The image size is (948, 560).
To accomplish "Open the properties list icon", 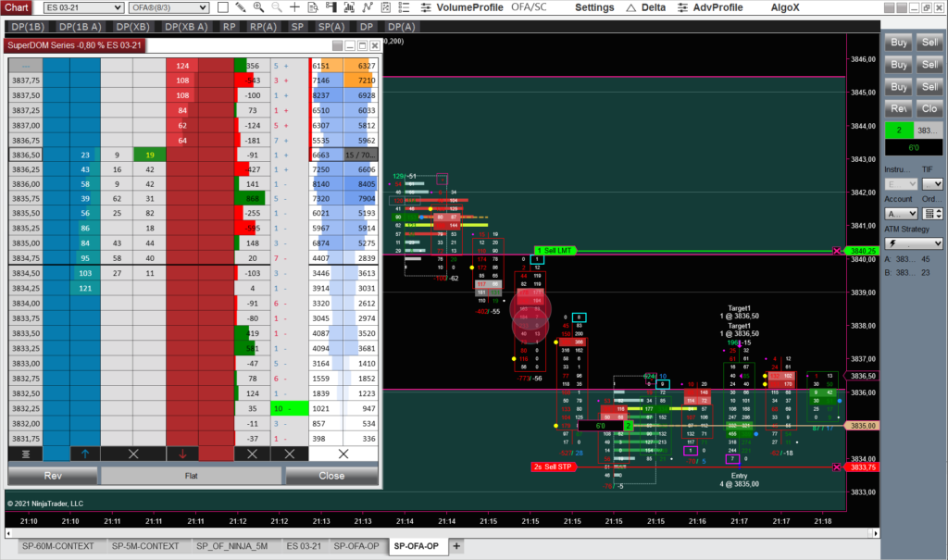I will click(x=404, y=7).
